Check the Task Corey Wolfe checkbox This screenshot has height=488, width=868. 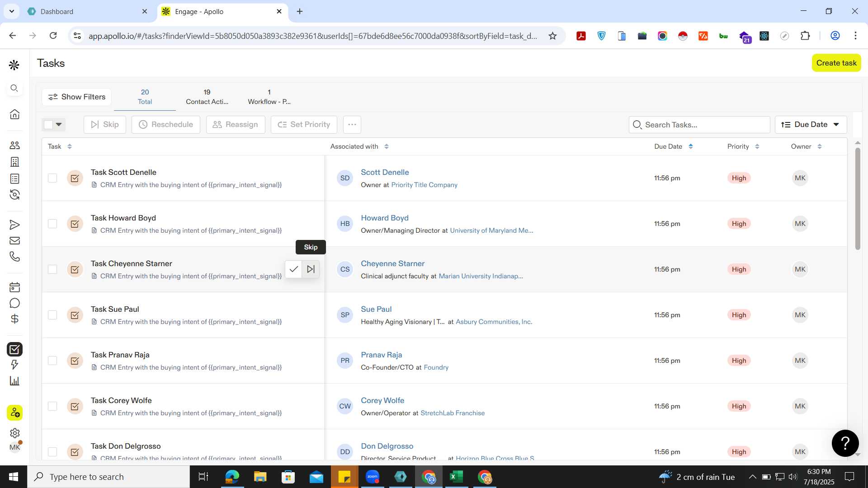52,406
